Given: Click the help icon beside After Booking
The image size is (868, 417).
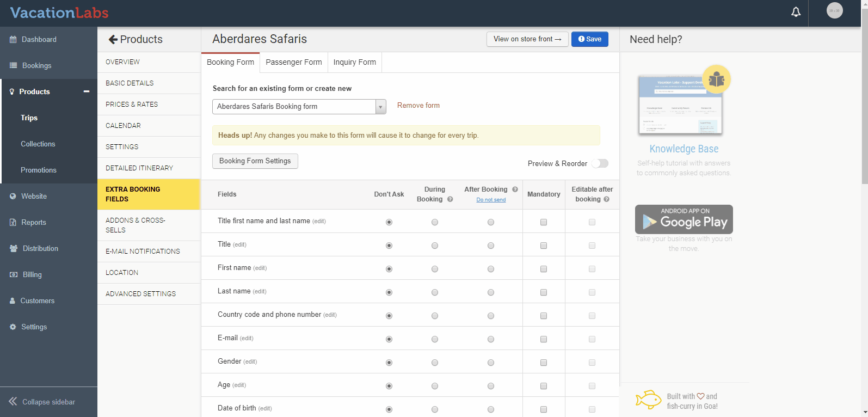Looking at the screenshot, I should 515,189.
